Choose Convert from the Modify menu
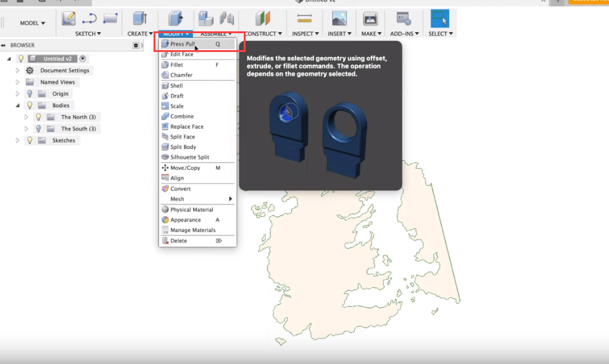The height and width of the screenshot is (364, 609). (x=197, y=189)
